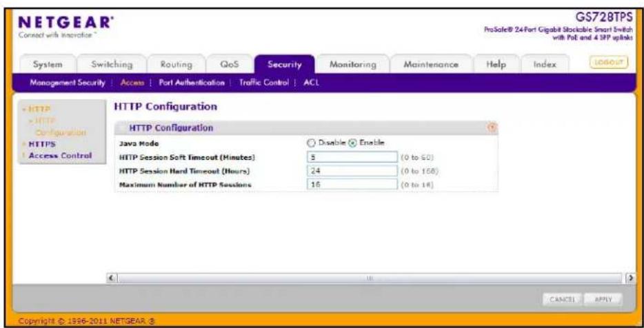Click the HTTP Session Soft Timeout field
Screen dimensions: 644x328
click(x=352, y=157)
